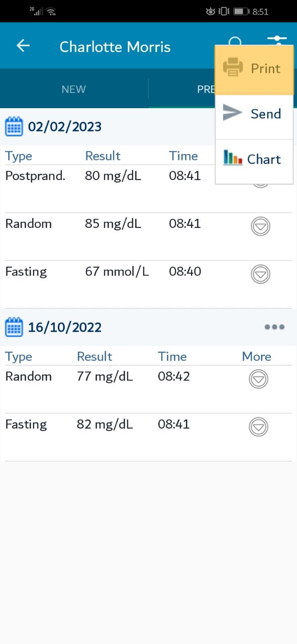Open the three-dots menu for 16/10/2022
297x644 pixels.
274,327
